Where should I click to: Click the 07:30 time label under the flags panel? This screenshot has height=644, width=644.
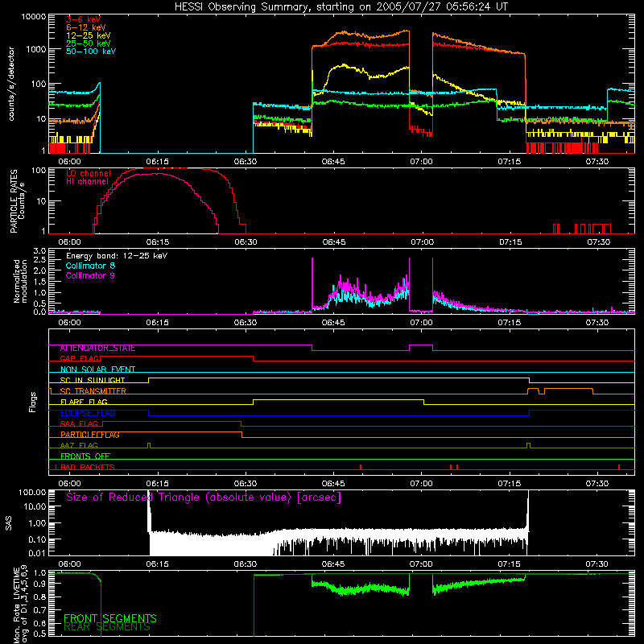[x=597, y=484]
